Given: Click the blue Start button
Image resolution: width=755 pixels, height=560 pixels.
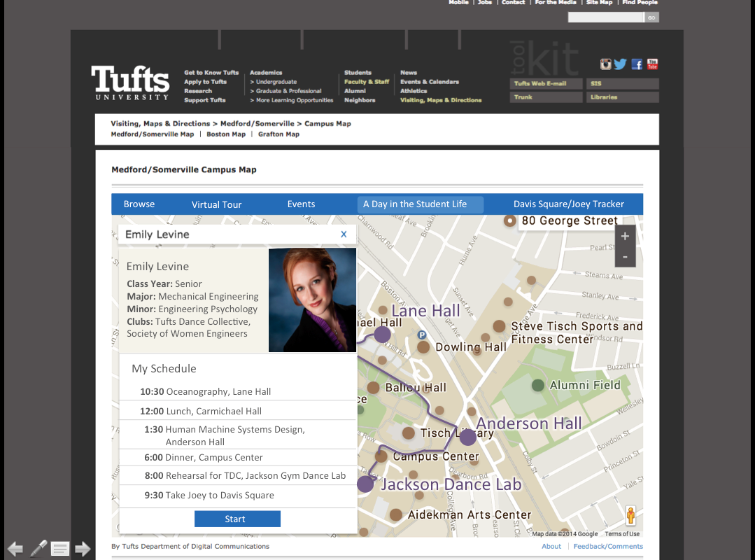Looking at the screenshot, I should click(237, 519).
